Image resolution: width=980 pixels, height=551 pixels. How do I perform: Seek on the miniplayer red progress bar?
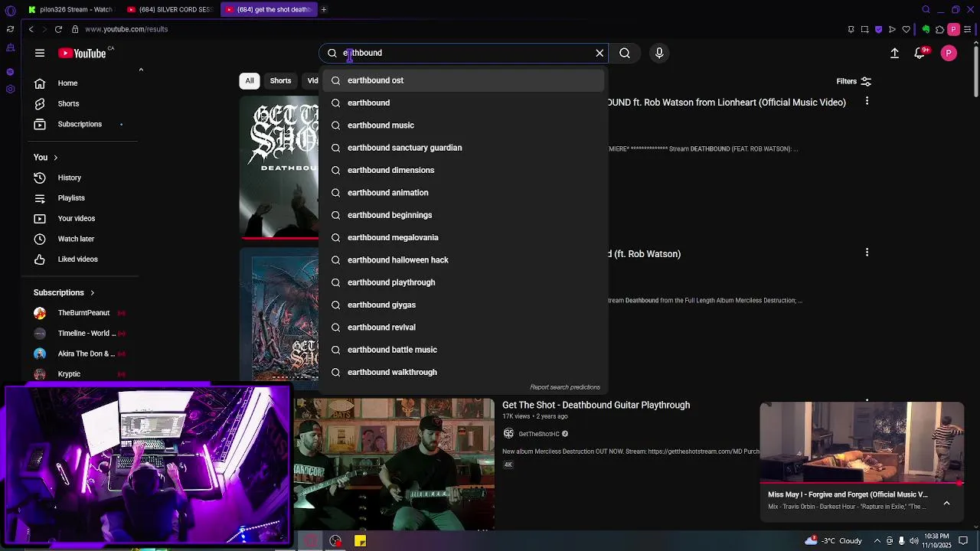[x=861, y=484]
